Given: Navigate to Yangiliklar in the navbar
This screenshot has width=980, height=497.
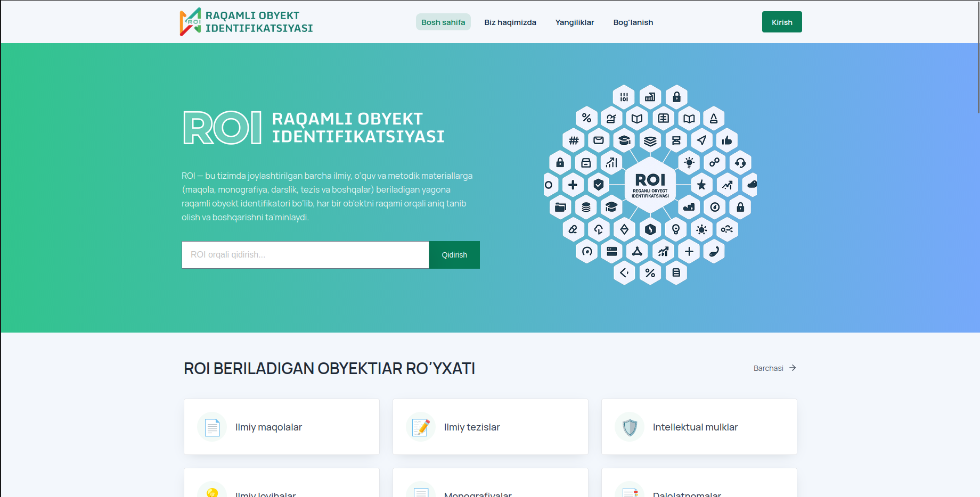Looking at the screenshot, I should pyautogui.click(x=574, y=22).
